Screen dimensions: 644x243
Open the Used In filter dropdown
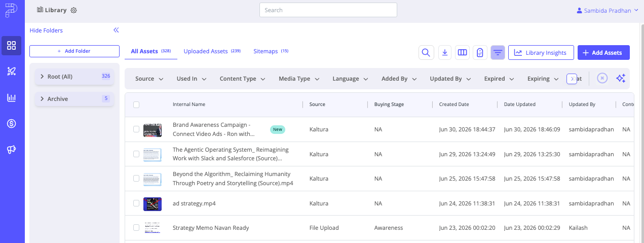(x=192, y=79)
